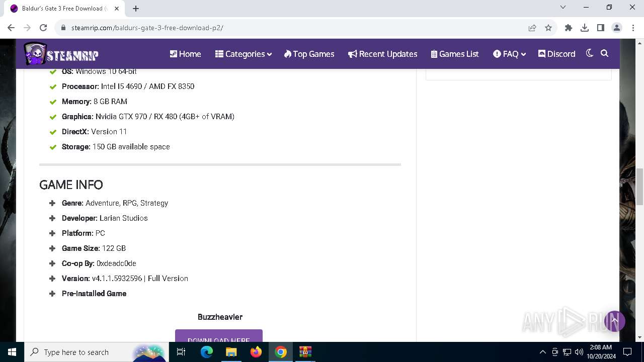Expand the Categories dropdown menu
644x362 pixels.
click(243, 54)
